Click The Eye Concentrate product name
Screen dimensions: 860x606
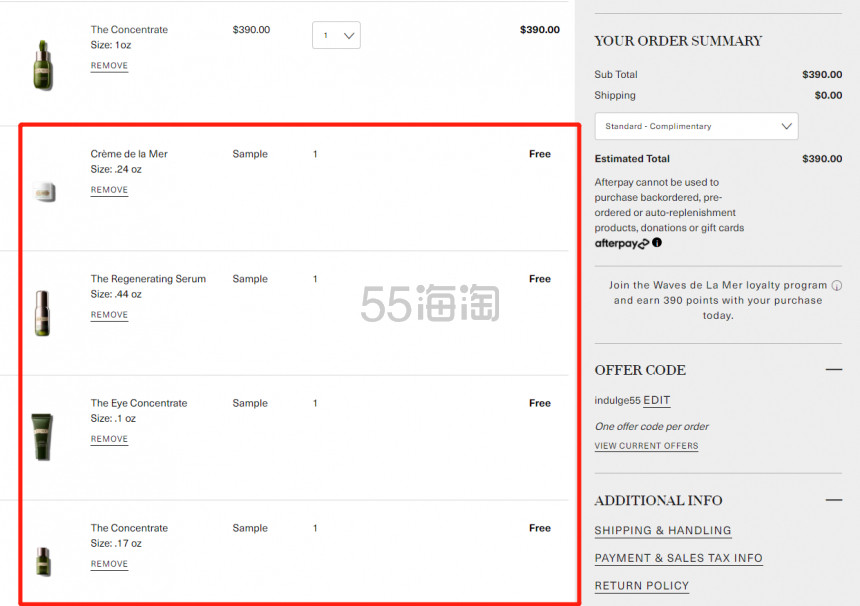point(139,403)
